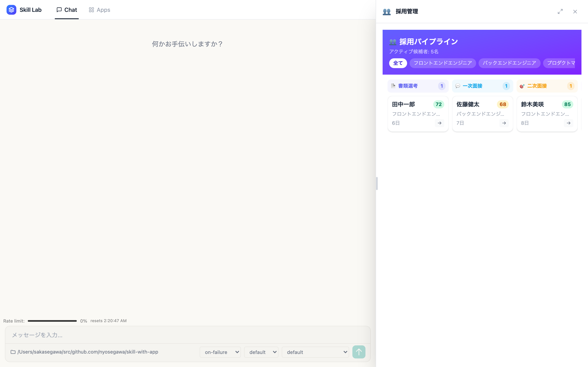Click the chat bubble icon beside Chat
The width and height of the screenshot is (588, 367).
pyautogui.click(x=59, y=9)
